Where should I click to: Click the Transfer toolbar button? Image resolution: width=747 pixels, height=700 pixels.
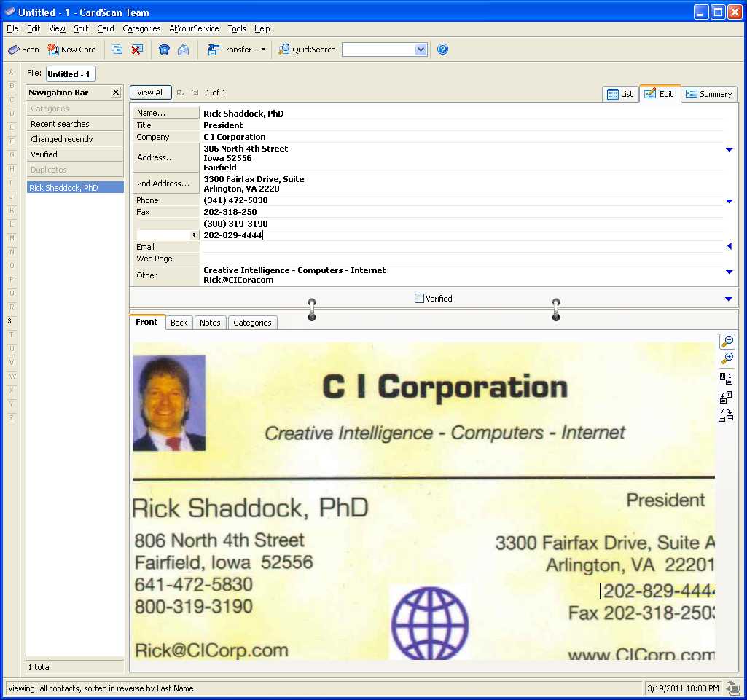[230, 50]
